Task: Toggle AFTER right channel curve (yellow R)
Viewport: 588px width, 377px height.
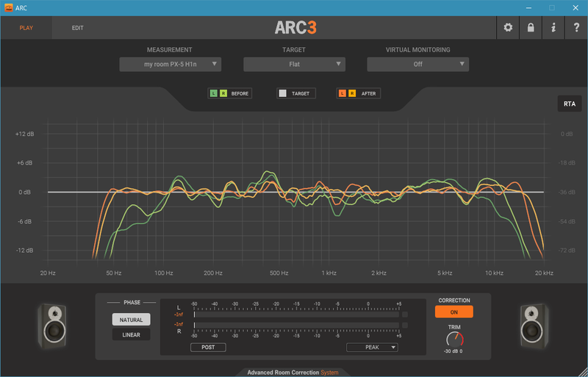Action: pos(352,93)
